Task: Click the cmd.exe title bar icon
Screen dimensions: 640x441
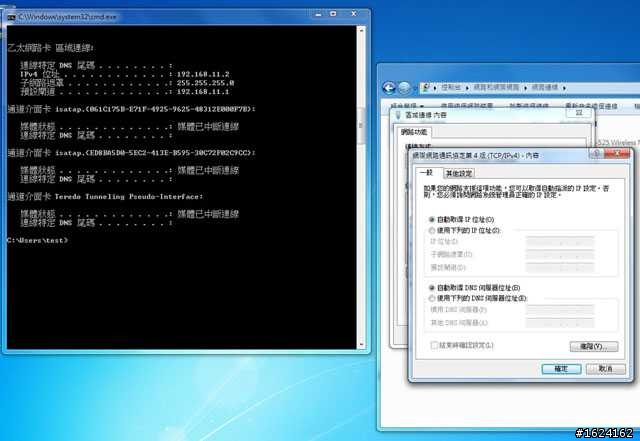Action: (11, 17)
